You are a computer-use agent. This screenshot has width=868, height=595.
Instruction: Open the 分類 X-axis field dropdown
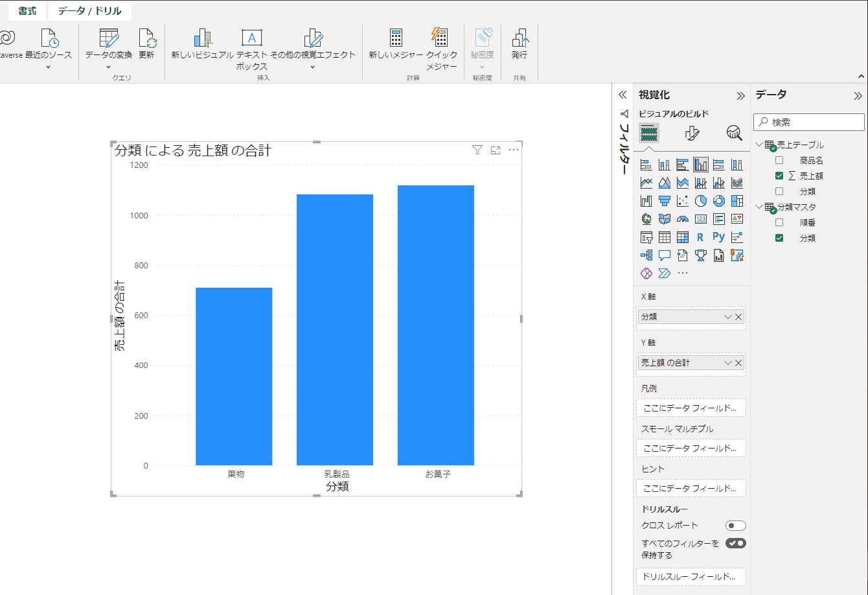[727, 317]
